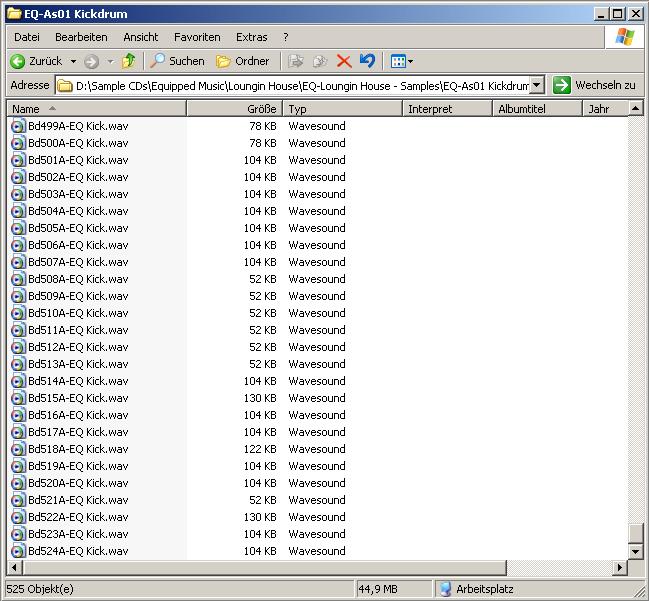Select the Bd507A-EQ Kick.wav file icon
The image size is (649, 601).
coord(18,262)
